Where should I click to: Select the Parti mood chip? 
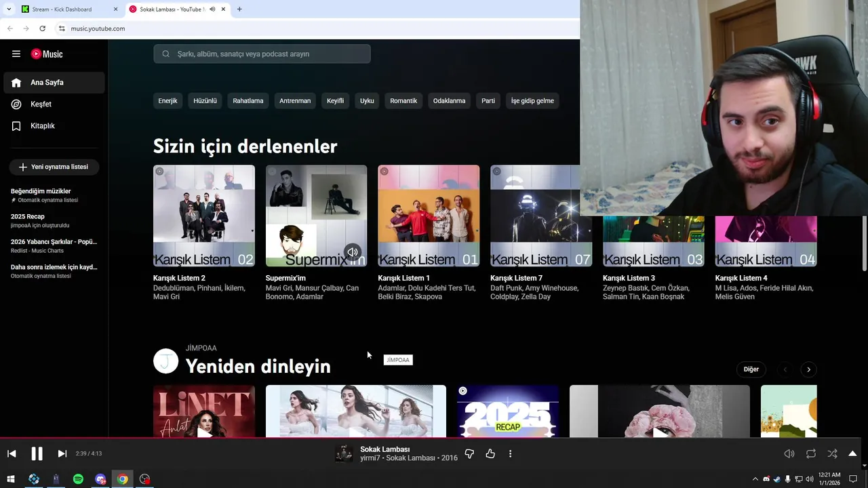pos(488,101)
